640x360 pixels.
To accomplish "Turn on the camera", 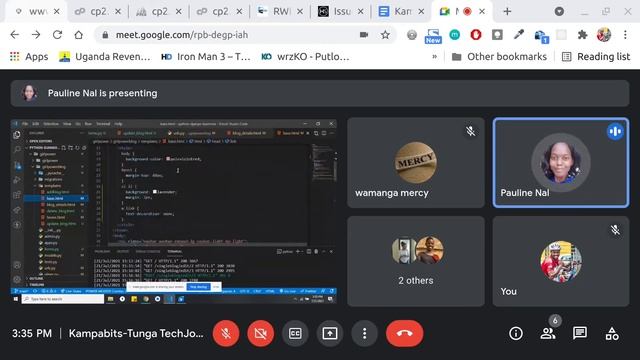I will coord(260,333).
